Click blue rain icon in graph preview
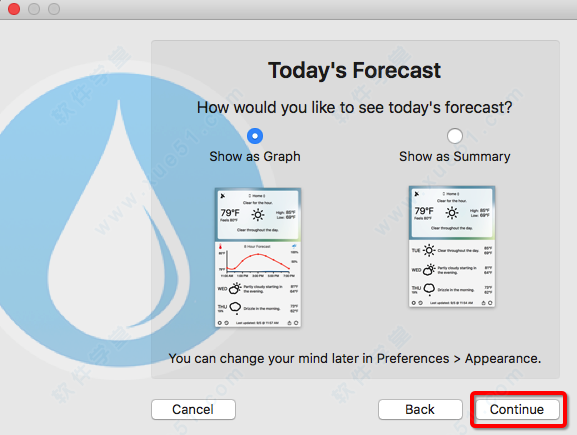The image size is (577, 435). [x=294, y=246]
